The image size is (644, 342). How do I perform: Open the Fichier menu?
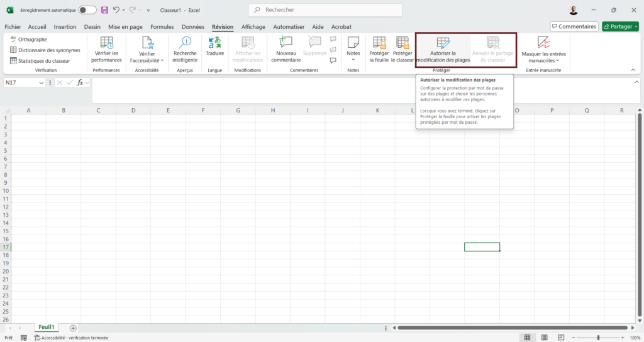pos(13,26)
